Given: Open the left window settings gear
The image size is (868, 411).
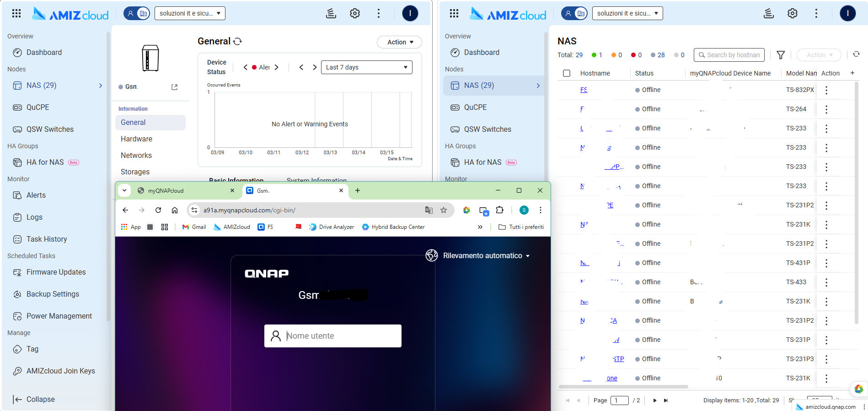Looking at the screenshot, I should [x=354, y=14].
